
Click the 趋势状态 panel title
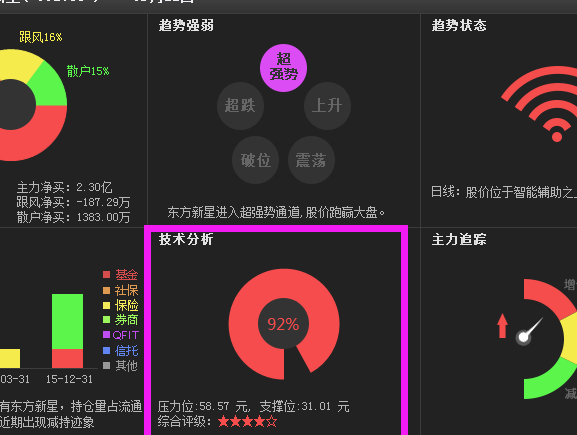pyautogui.click(x=459, y=25)
